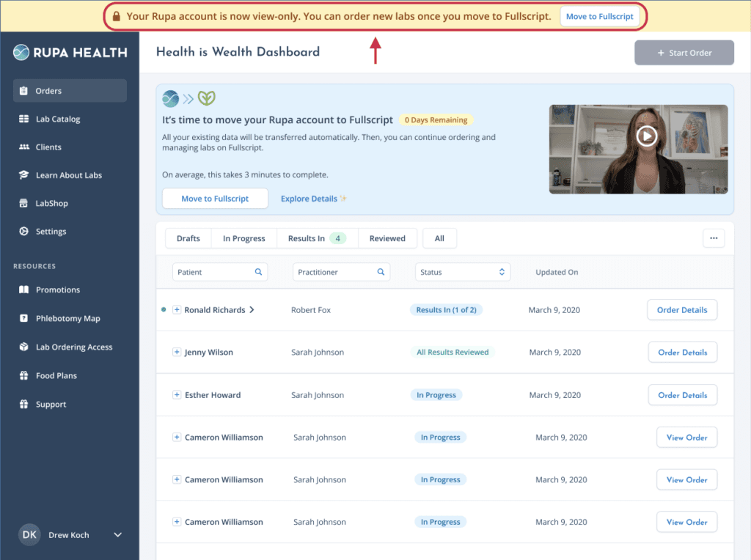Play the Fullscript migration video
751x560 pixels.
click(x=647, y=136)
